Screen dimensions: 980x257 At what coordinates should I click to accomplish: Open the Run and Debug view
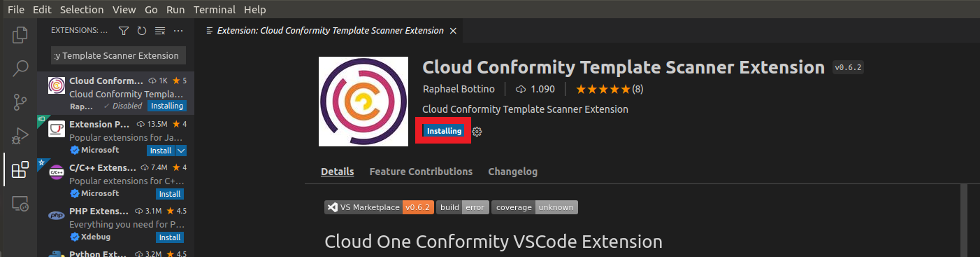(20, 136)
